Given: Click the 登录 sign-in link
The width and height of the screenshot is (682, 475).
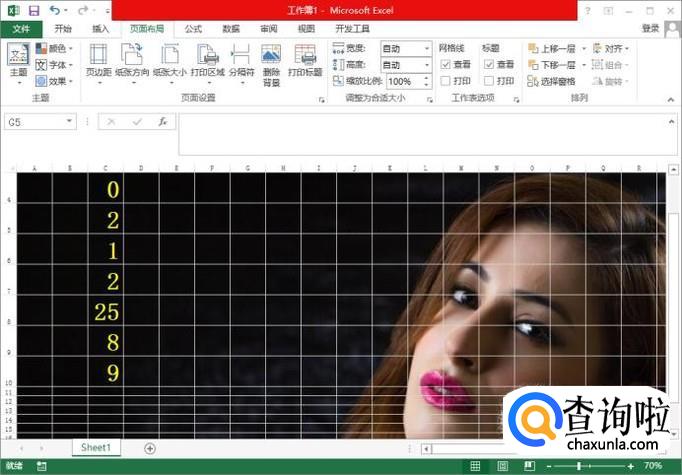Looking at the screenshot, I should tap(650, 29).
